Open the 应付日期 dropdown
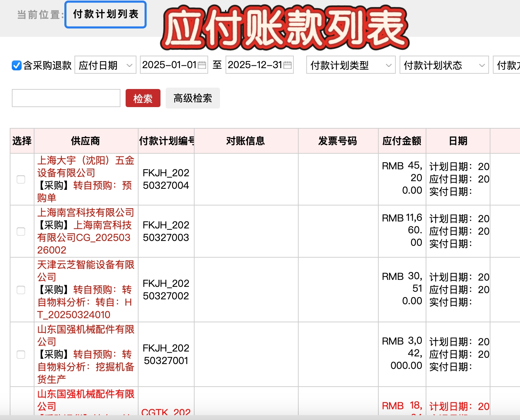Image resolution: width=520 pixels, height=420 pixels. tap(105, 65)
